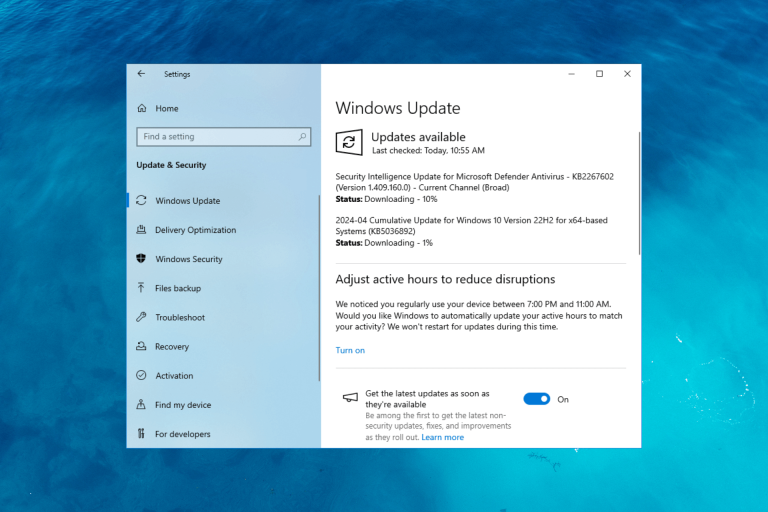Viewport: 768px width, 512px height.
Task: Click the Settings window title text
Action: point(177,74)
